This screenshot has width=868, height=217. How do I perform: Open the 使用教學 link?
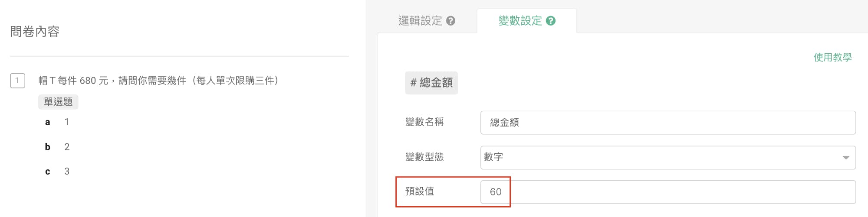832,57
